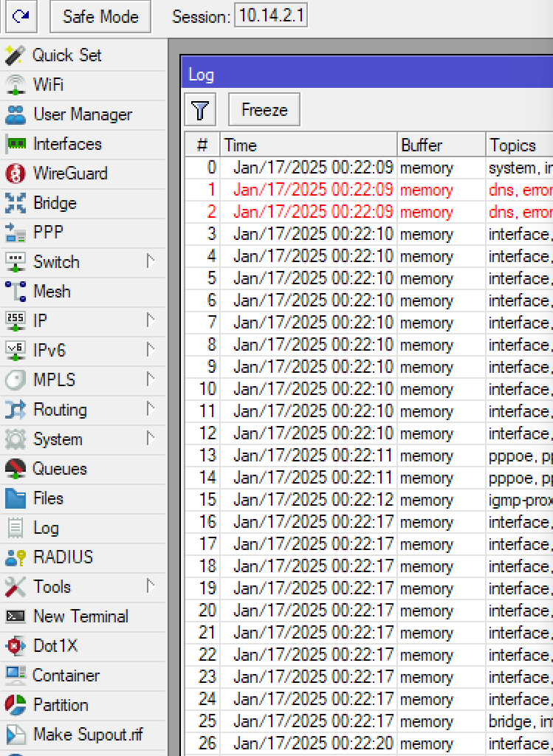
Task: Click the Queues icon
Action: (x=16, y=469)
